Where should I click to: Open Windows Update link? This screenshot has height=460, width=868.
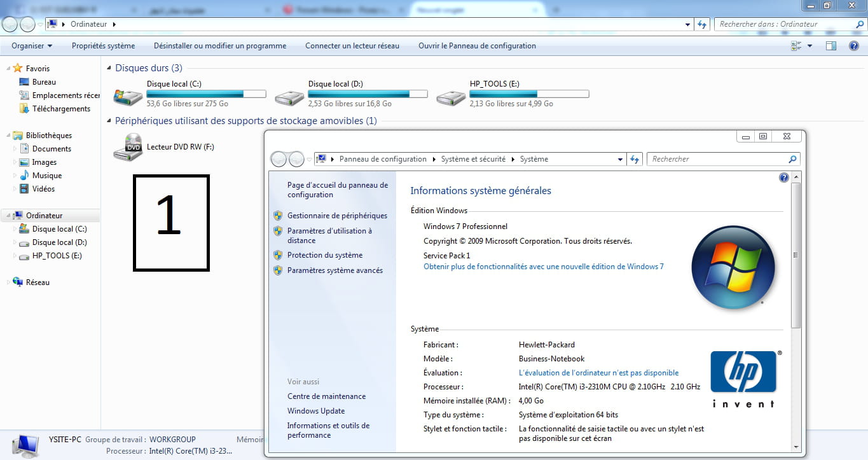coord(316,411)
